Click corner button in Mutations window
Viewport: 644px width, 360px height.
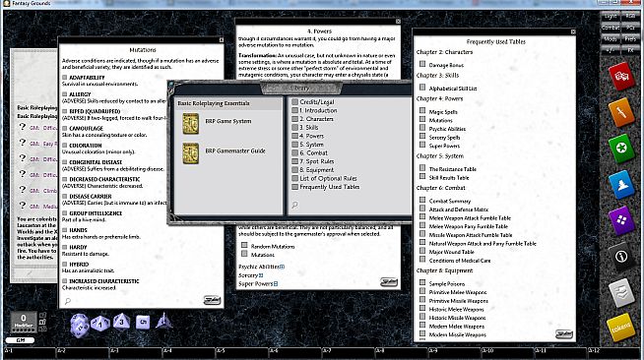[212, 300]
